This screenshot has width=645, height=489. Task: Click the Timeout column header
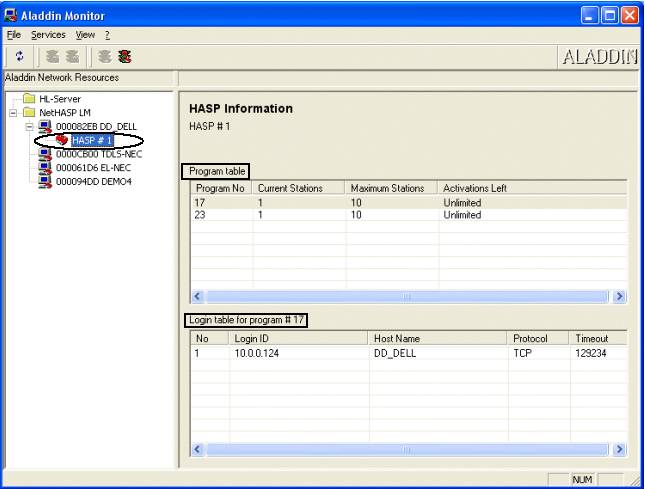click(599, 338)
